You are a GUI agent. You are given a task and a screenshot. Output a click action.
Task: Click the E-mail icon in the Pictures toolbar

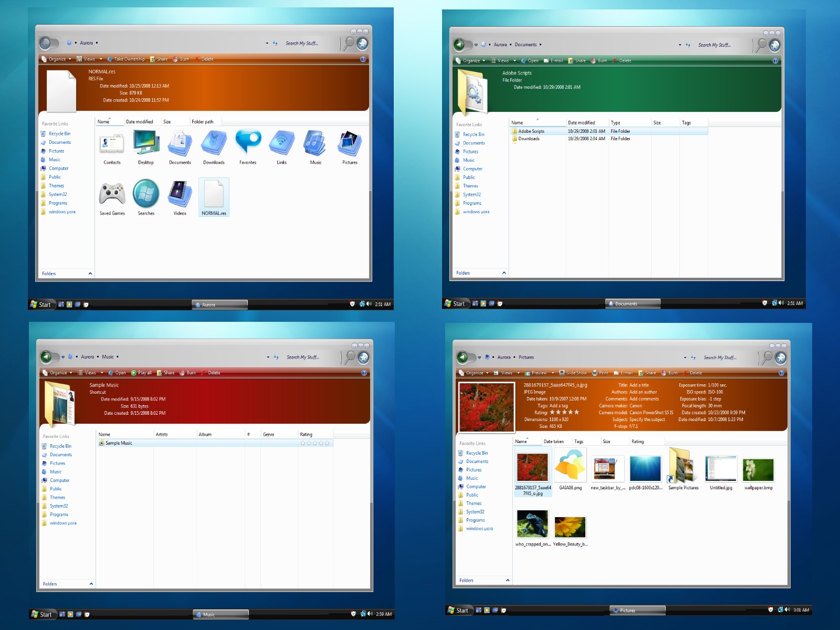click(625, 373)
